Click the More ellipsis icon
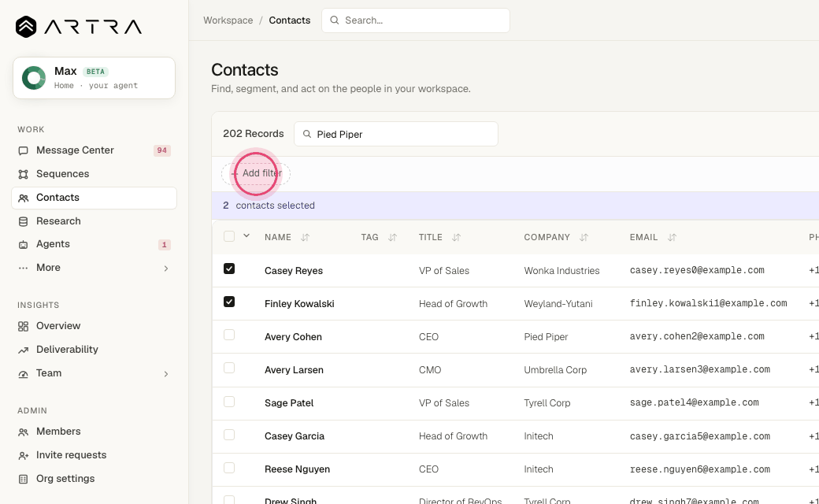Viewport: 819px width, 504px height. pyautogui.click(x=23, y=268)
